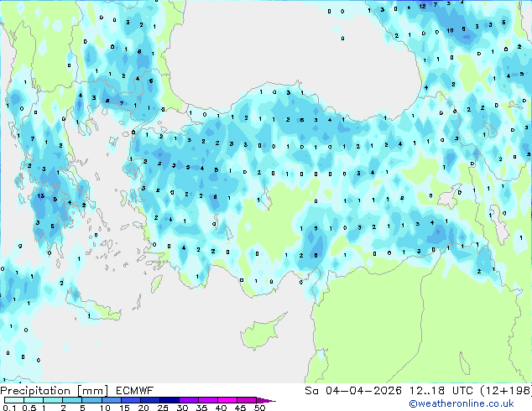Select the 30–35 mm purple legend swatch
The width and height of the screenshot is (532, 411).
189,400
